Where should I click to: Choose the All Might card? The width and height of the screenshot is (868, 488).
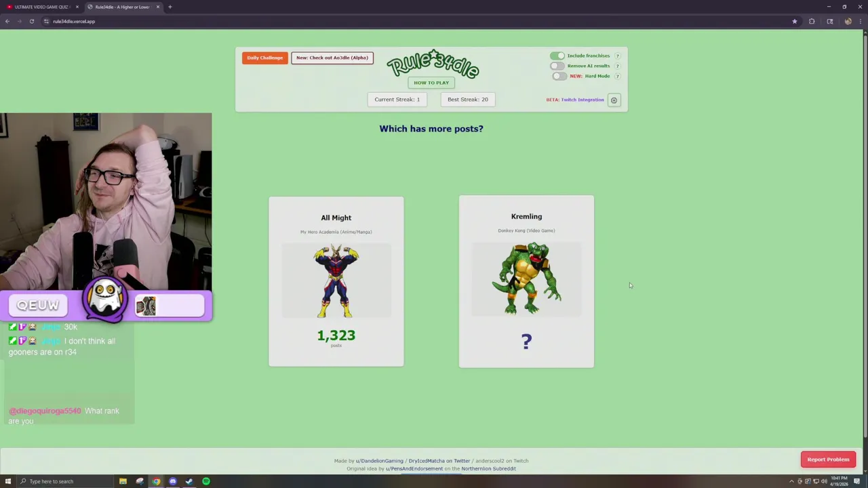336,281
